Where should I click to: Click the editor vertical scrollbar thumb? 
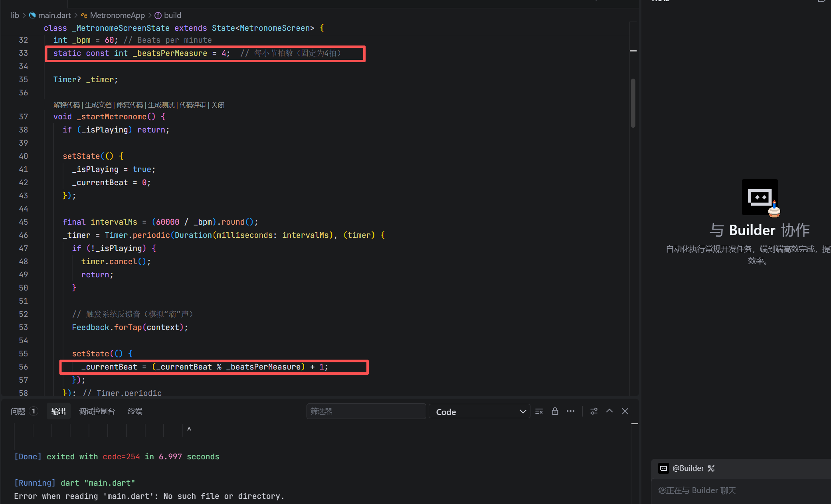coord(633,103)
